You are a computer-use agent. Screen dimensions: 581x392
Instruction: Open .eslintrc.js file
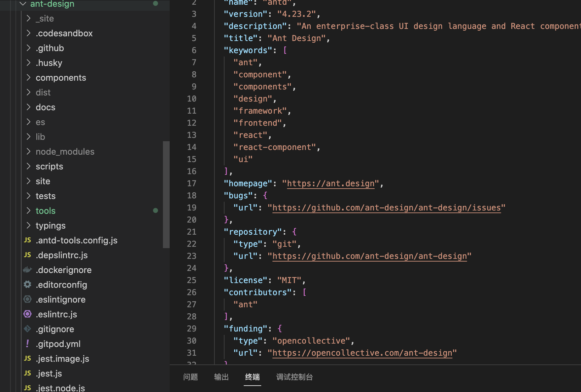pos(56,314)
